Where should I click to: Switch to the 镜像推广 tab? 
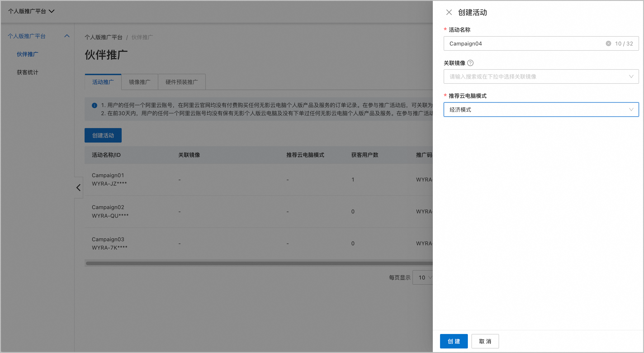coord(139,81)
